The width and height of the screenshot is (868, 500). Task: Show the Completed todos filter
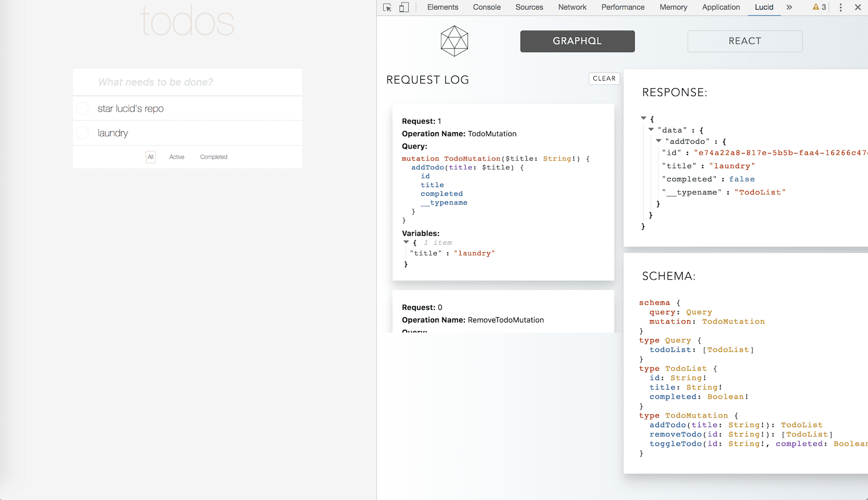214,157
